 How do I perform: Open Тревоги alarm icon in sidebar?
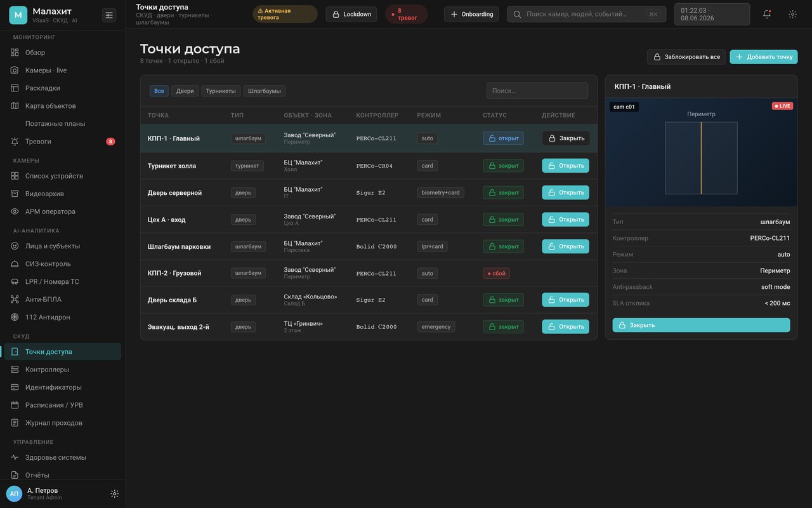pos(15,142)
